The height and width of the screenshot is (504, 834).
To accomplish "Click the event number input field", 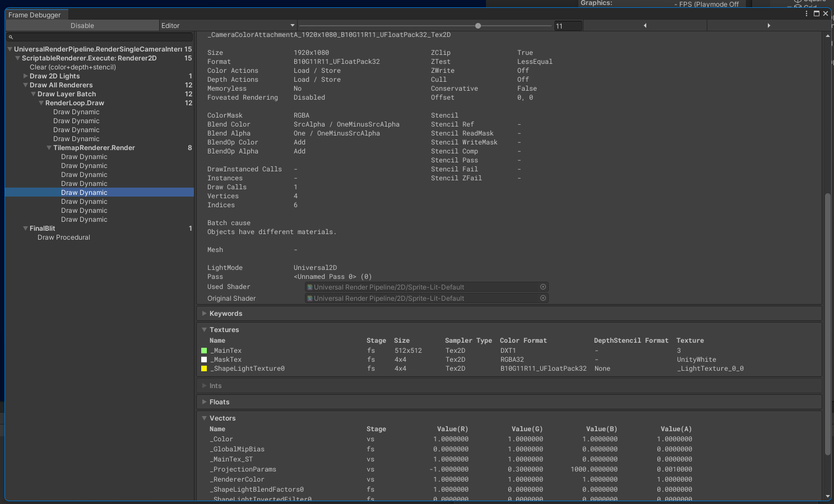I will 568,26.
